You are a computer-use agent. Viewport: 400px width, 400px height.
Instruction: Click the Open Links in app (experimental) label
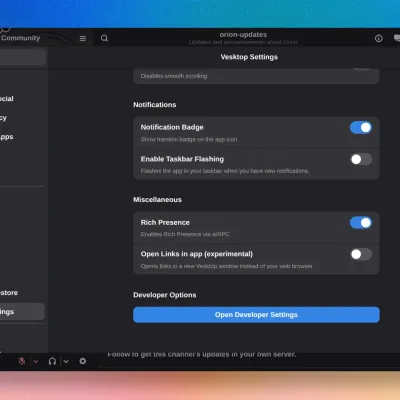click(197, 254)
